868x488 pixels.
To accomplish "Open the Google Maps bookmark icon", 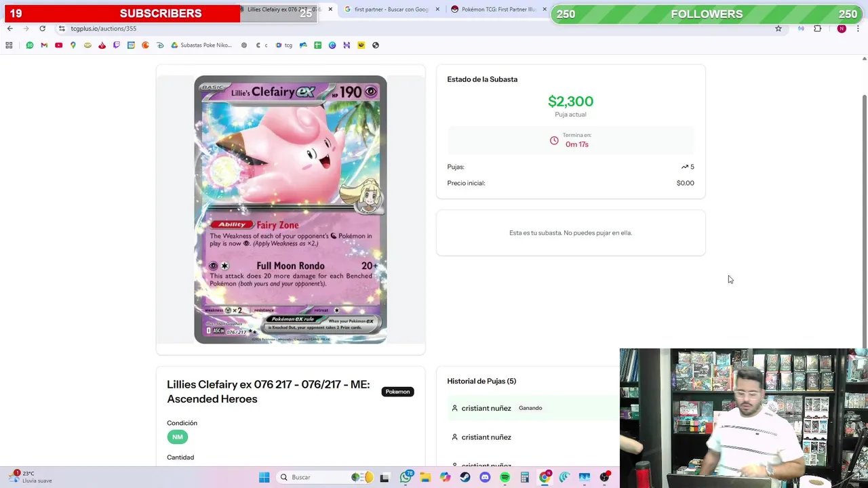I will tap(73, 45).
